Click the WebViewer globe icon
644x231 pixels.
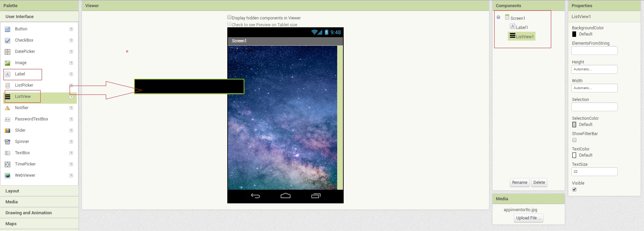click(8, 176)
